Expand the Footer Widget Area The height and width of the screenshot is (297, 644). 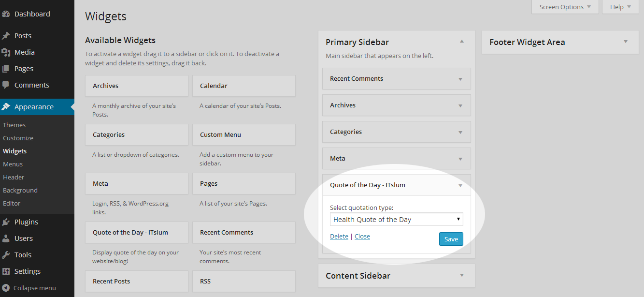coord(626,42)
